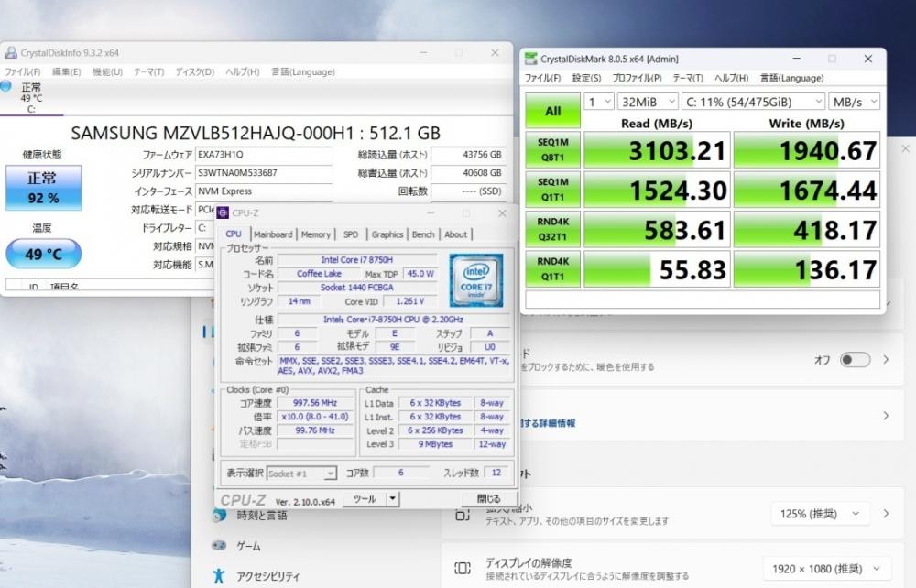Select the blue drive C status circle in CrystalDiskInfo
This screenshot has height=588, width=916.
pos(5,86)
